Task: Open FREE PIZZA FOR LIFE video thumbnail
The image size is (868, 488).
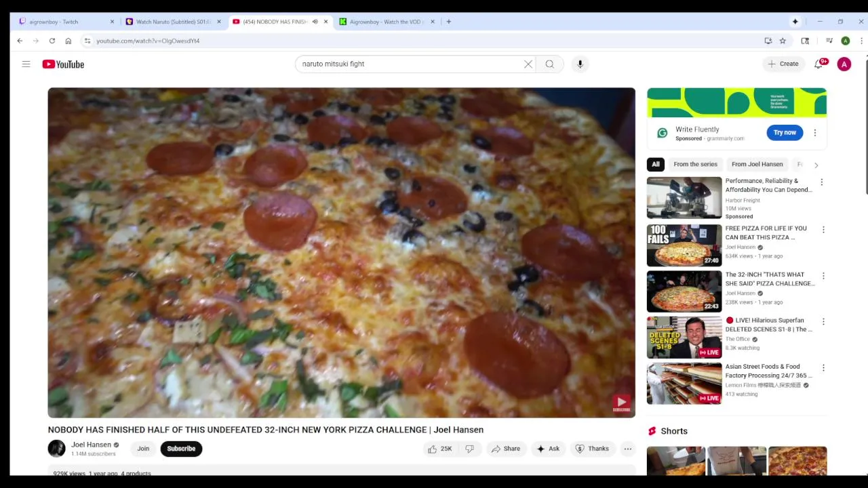Action: pos(684,245)
